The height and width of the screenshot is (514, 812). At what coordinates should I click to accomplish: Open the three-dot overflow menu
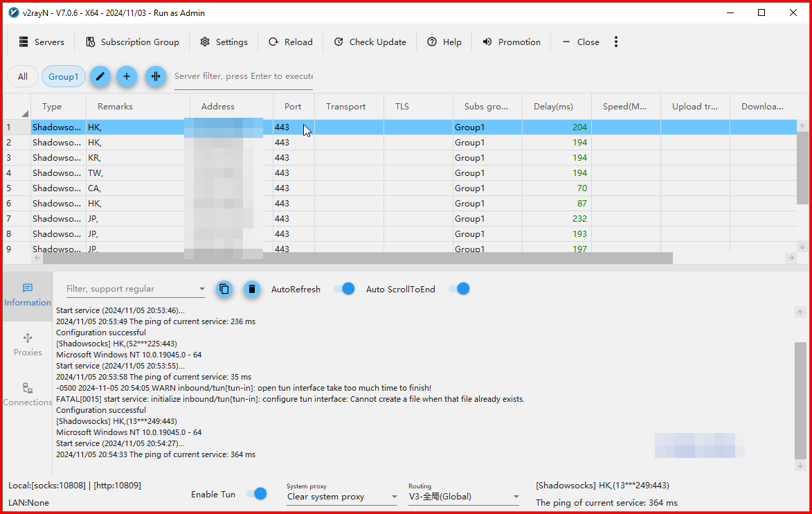tap(615, 42)
